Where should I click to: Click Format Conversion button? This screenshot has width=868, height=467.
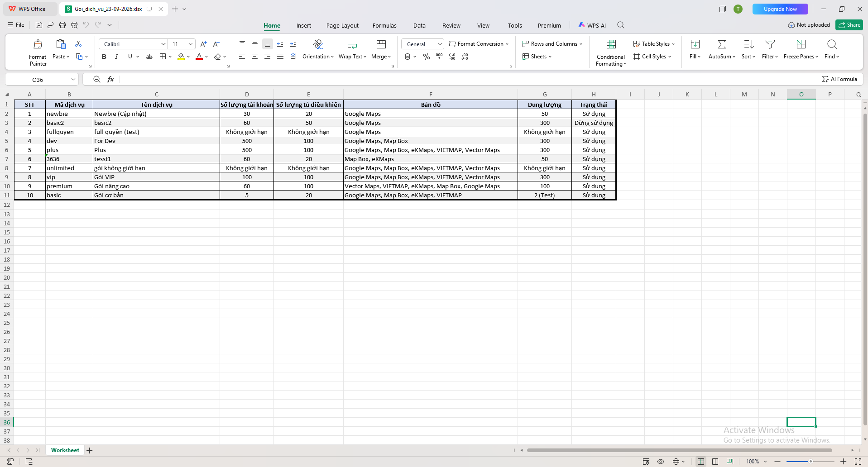(x=479, y=44)
